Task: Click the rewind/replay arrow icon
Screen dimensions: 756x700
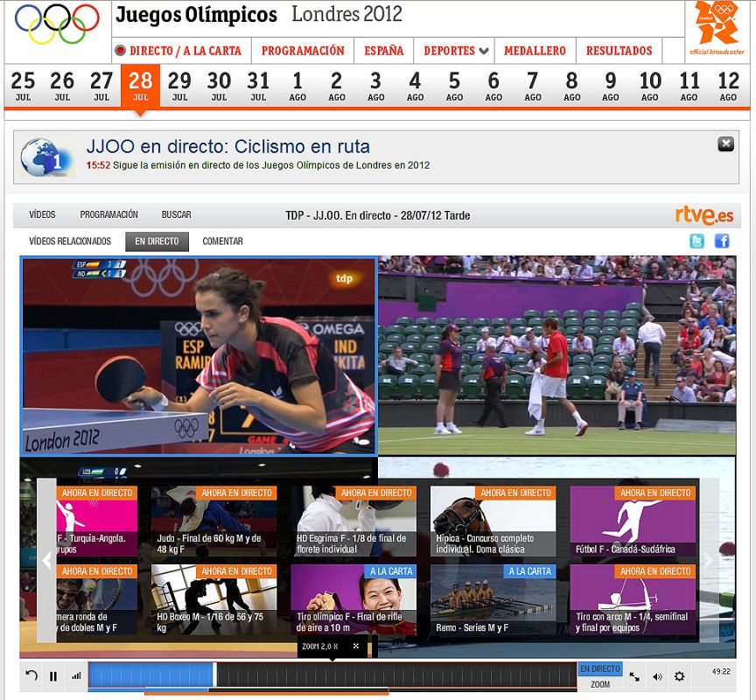Action: point(31,675)
